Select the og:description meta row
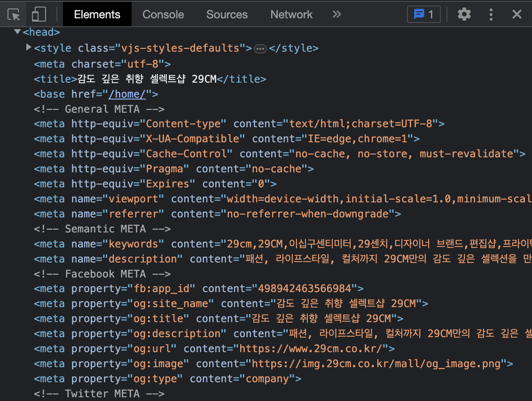This screenshot has height=401, width=532. (x=282, y=333)
